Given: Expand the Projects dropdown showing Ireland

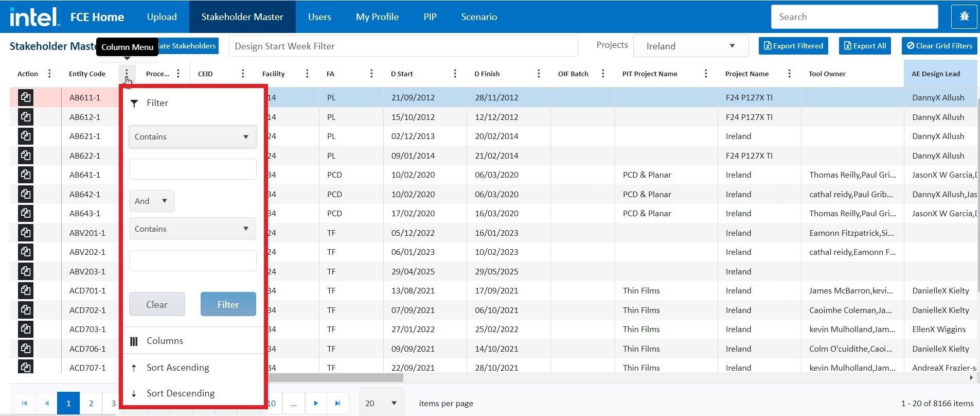Looking at the screenshot, I should click(690, 46).
